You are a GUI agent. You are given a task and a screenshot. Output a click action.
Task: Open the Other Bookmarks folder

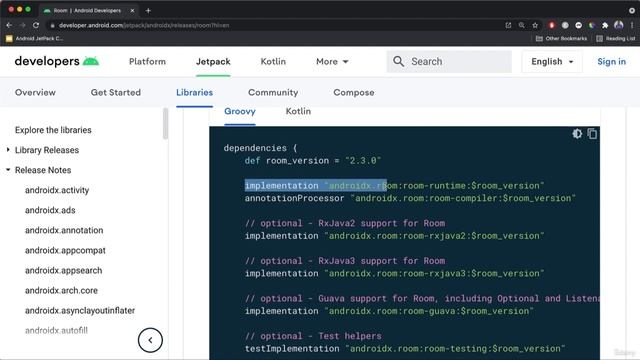click(561, 38)
